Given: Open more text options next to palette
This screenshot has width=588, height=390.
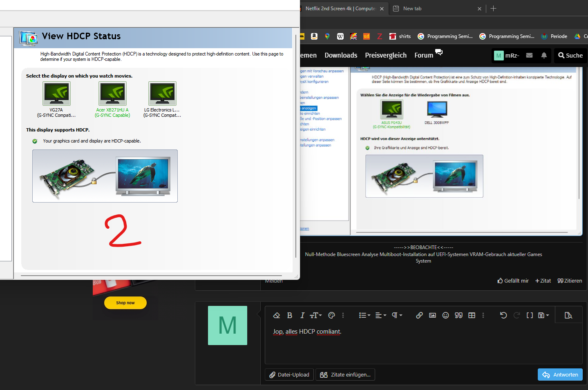Looking at the screenshot, I should (343, 315).
